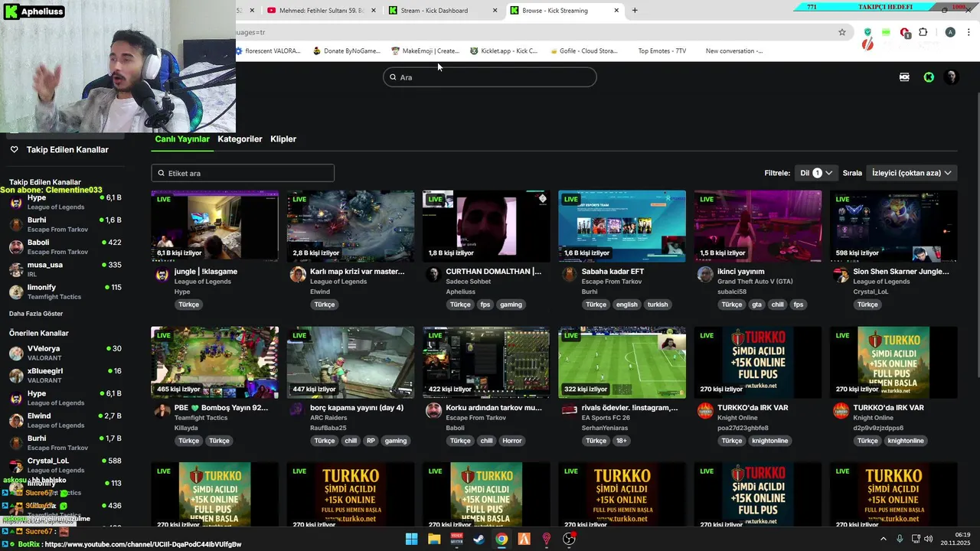
Task: Click the League of Legends category under Karlı map
Action: coord(338,282)
